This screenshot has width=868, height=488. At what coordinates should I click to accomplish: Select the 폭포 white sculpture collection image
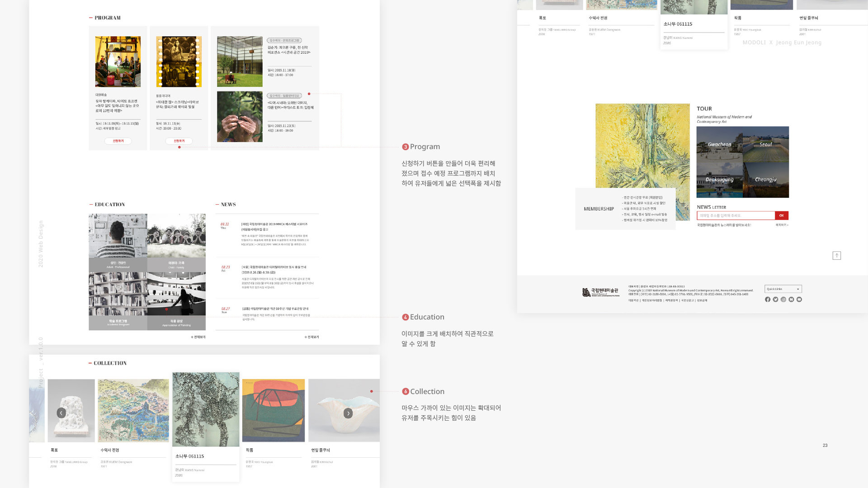click(71, 410)
